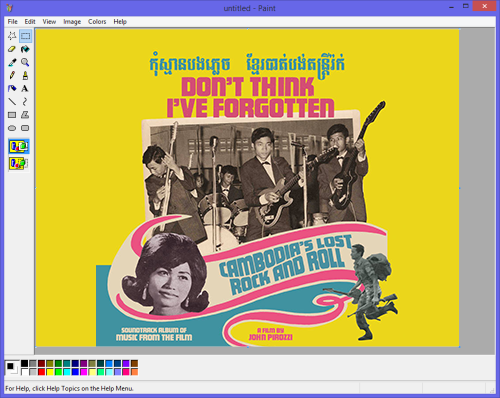Open the Colors menu
Image resolution: width=500 pixels, height=398 pixels.
pyautogui.click(x=97, y=22)
